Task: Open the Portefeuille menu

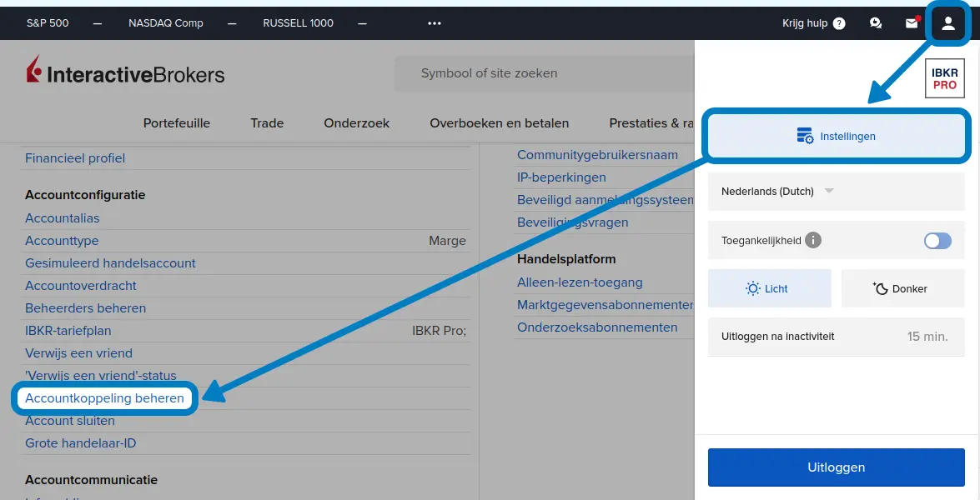Action: (x=177, y=122)
